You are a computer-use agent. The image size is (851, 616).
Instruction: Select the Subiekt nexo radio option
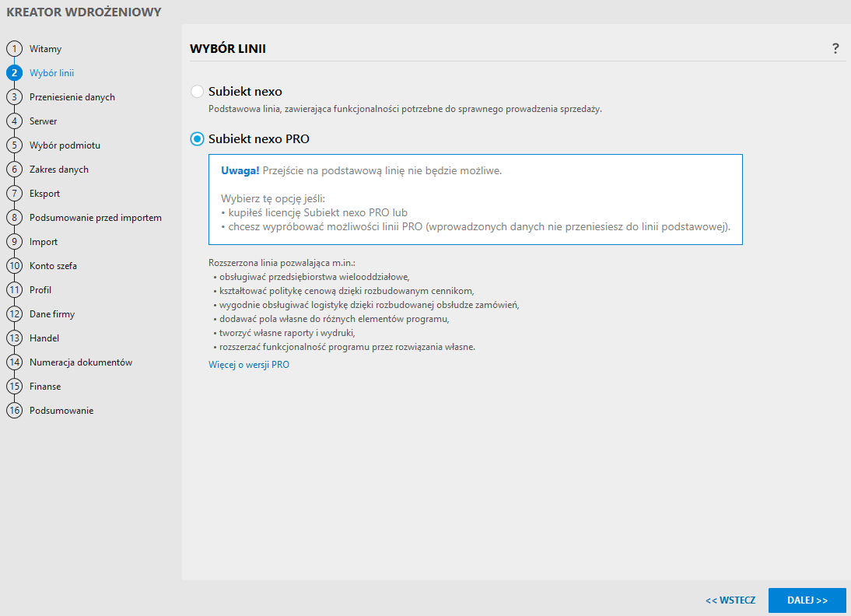coord(198,92)
